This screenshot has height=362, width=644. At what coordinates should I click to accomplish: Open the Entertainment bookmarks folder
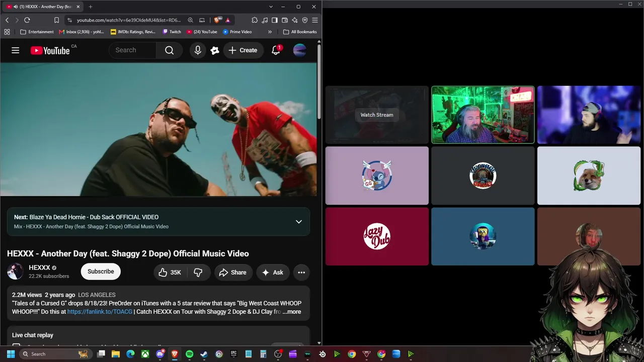pyautogui.click(x=37, y=32)
